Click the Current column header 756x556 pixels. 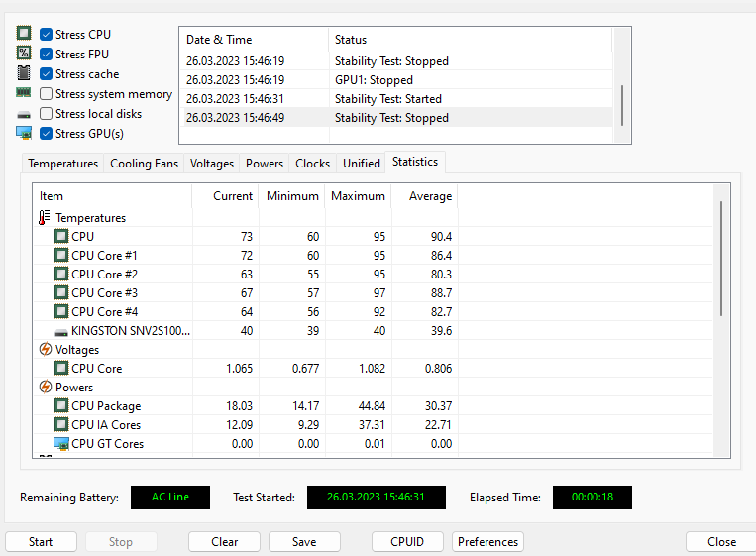225,196
